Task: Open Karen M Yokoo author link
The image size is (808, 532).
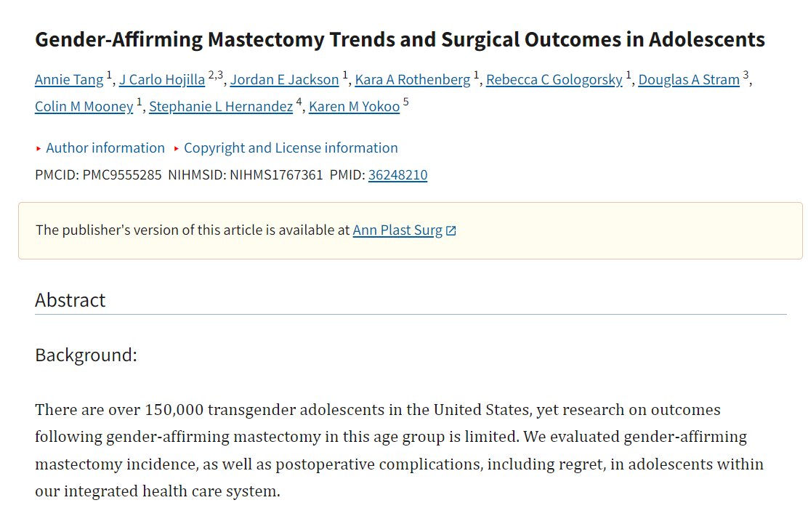Action: (x=354, y=107)
